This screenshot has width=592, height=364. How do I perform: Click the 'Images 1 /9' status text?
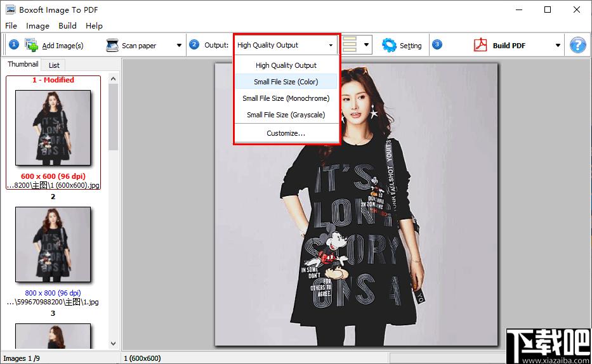click(22, 358)
